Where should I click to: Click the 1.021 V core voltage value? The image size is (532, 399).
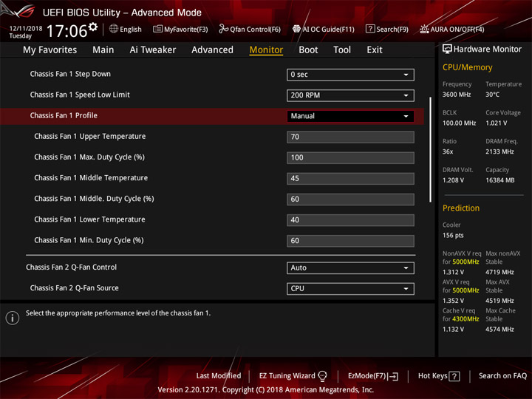tap(496, 123)
